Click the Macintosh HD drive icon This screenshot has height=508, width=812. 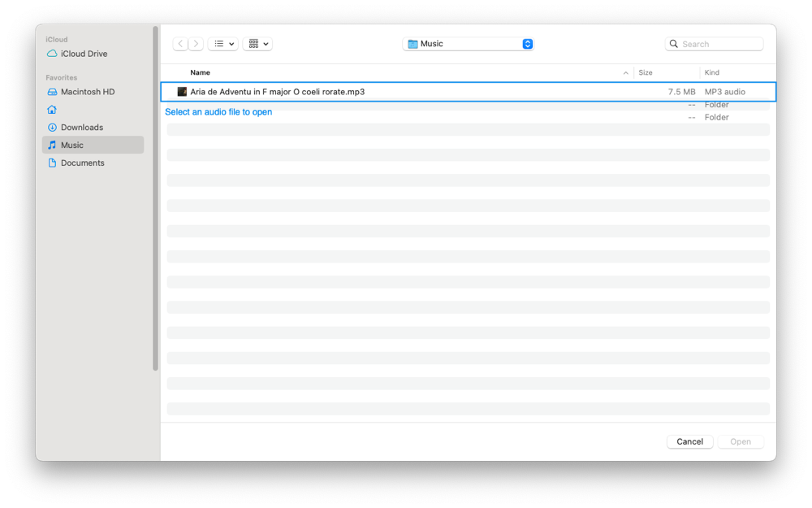(52, 92)
